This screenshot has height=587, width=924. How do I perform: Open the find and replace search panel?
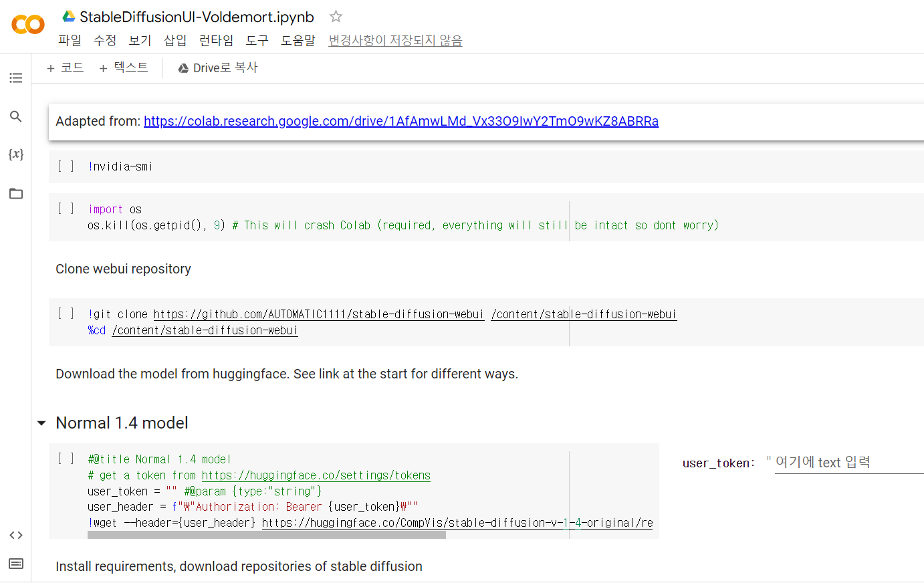[x=16, y=116]
